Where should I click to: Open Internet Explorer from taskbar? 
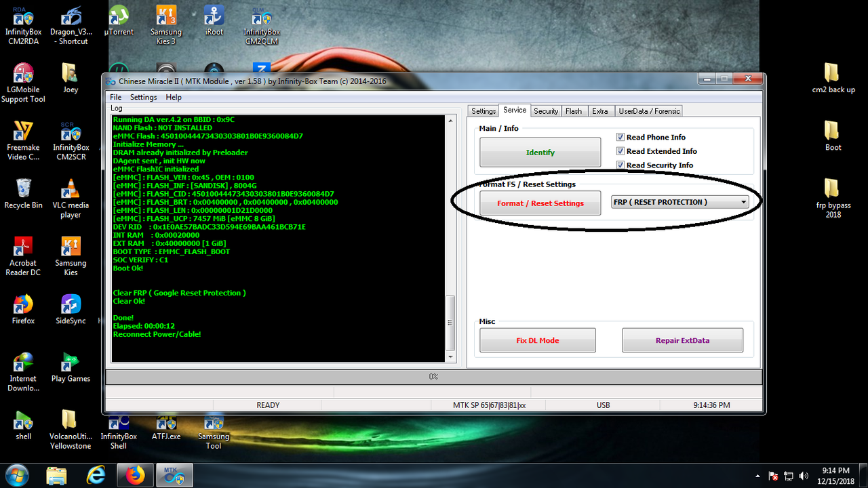pos(96,476)
